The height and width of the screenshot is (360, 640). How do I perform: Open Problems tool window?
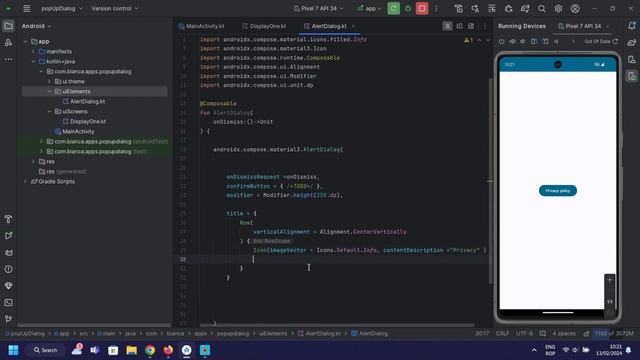point(8,269)
